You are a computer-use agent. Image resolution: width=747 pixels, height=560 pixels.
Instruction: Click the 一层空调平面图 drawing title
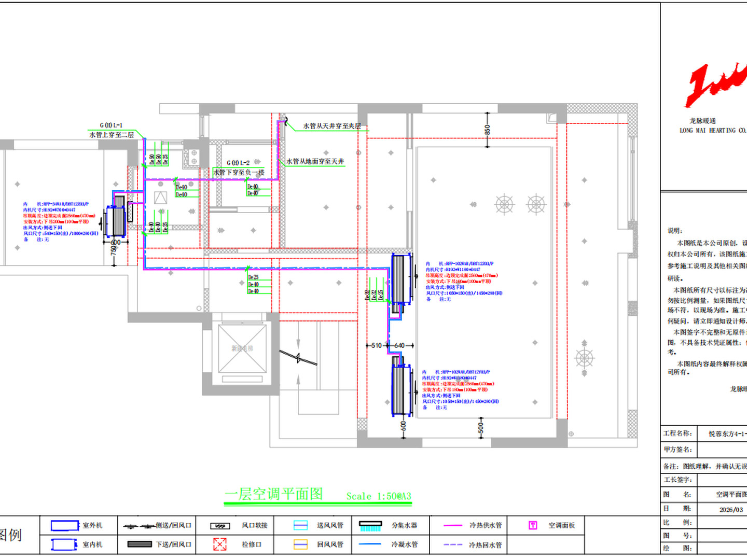point(273,494)
